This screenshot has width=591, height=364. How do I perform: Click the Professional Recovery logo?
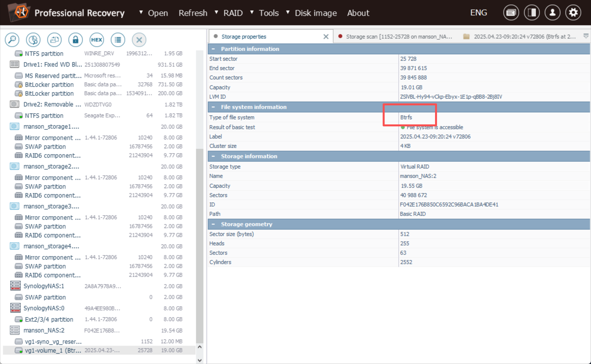[x=19, y=12]
